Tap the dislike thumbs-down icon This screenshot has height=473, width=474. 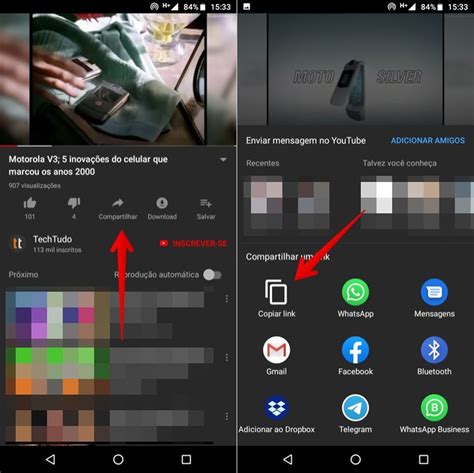pos(74,203)
